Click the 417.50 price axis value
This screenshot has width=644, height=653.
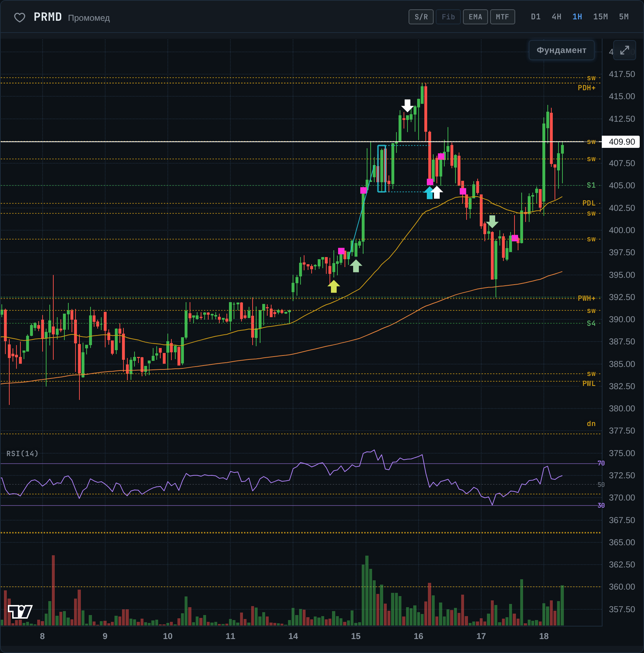[x=622, y=74]
